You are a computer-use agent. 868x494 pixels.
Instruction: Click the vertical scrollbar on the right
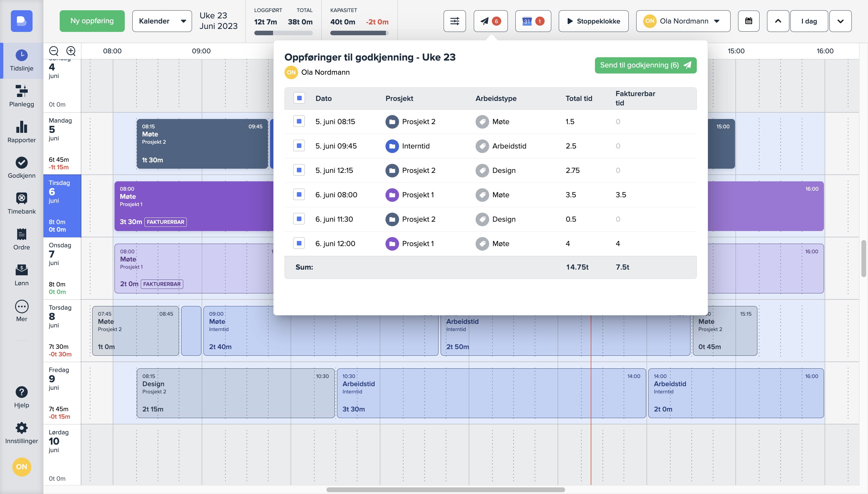point(863,258)
